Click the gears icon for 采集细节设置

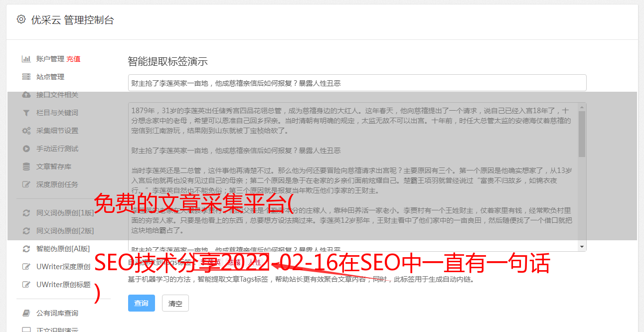26,131
